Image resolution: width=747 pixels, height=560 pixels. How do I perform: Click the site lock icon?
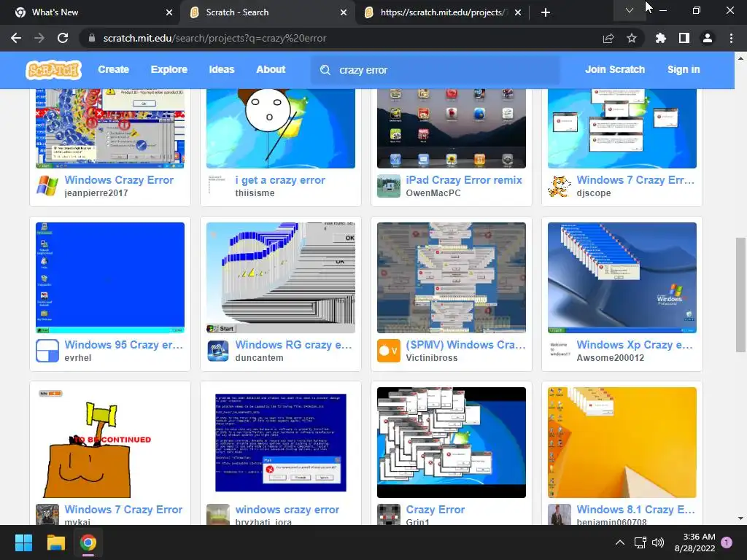pyautogui.click(x=92, y=38)
